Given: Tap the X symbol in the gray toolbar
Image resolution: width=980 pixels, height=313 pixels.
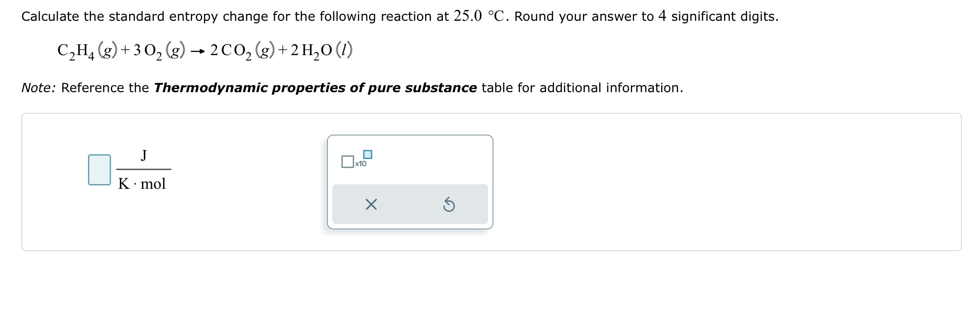Looking at the screenshot, I should pyautogui.click(x=371, y=204).
